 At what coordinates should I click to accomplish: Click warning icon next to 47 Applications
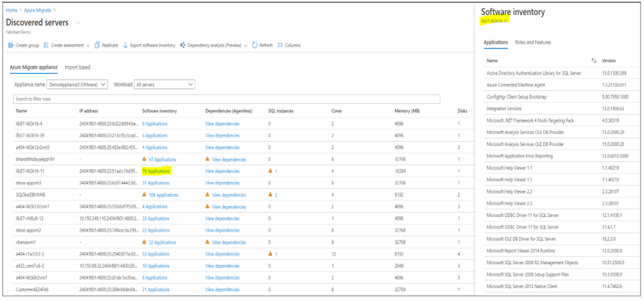pyautogui.click(x=144, y=159)
